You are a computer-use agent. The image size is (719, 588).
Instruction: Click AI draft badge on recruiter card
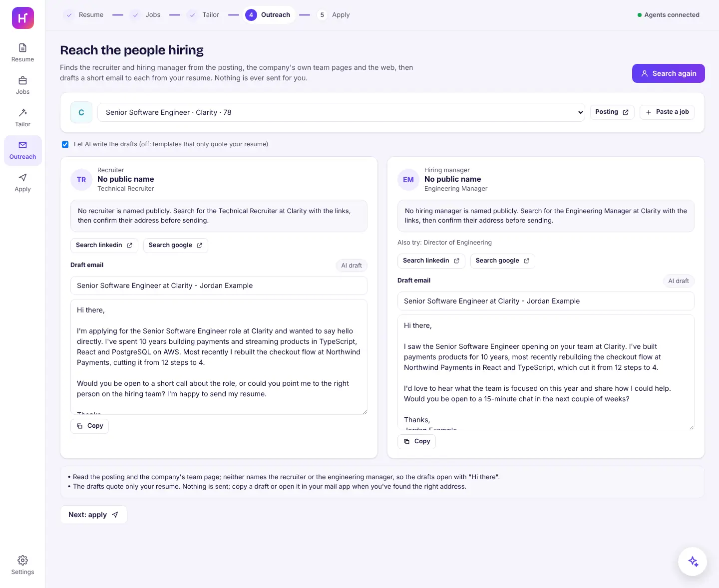(x=352, y=266)
